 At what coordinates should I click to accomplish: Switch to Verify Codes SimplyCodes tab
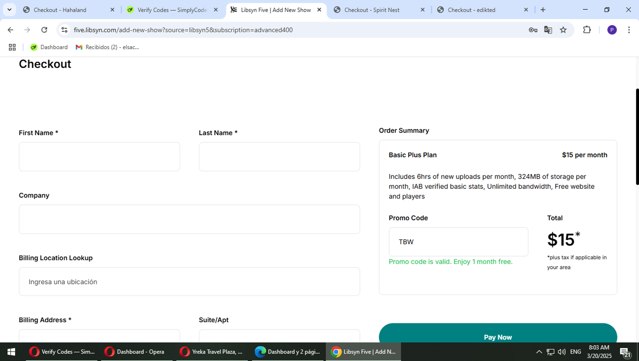[x=171, y=10]
